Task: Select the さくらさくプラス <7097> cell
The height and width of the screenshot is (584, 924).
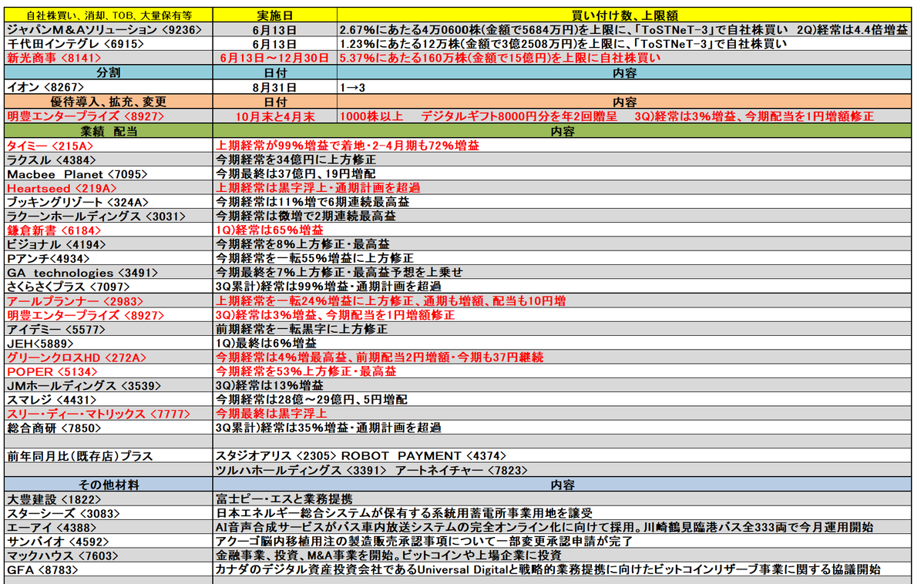Action: 109,287
